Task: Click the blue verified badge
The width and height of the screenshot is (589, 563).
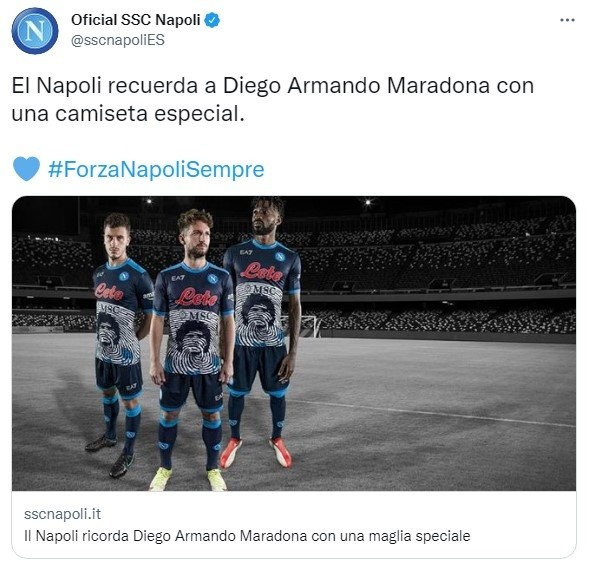Action: 212,20
